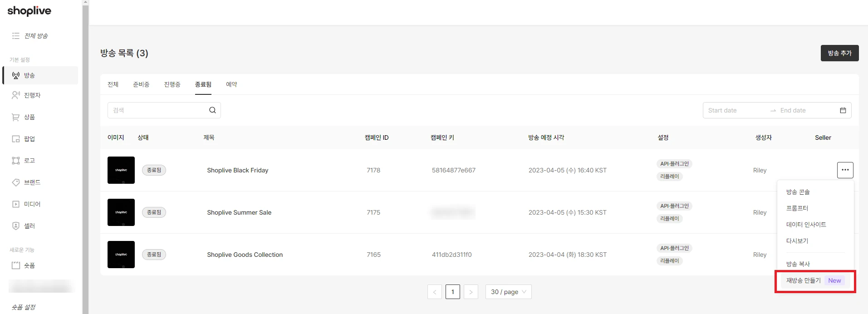Click the Shoplive Summer Sale title
The height and width of the screenshot is (314, 868).
point(239,212)
